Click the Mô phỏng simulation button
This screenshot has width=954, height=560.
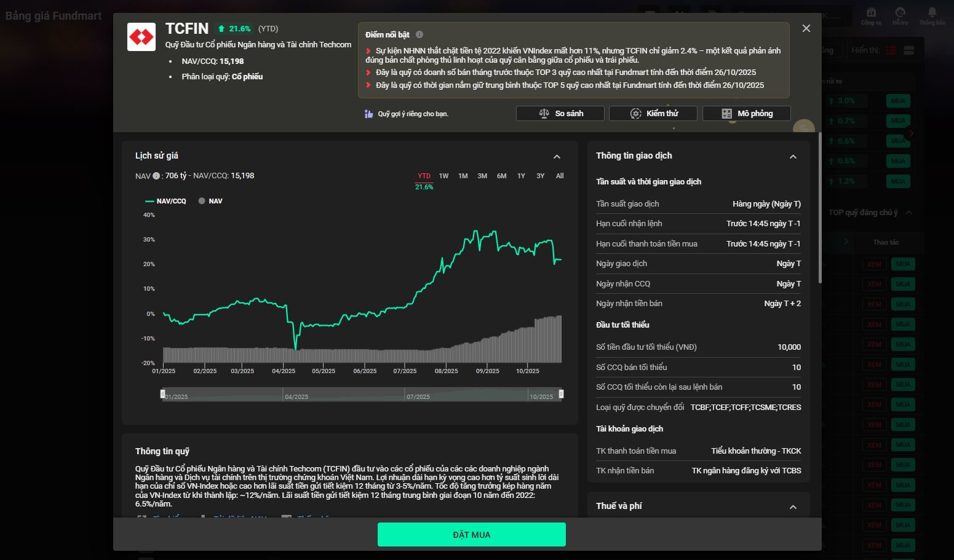[746, 114]
